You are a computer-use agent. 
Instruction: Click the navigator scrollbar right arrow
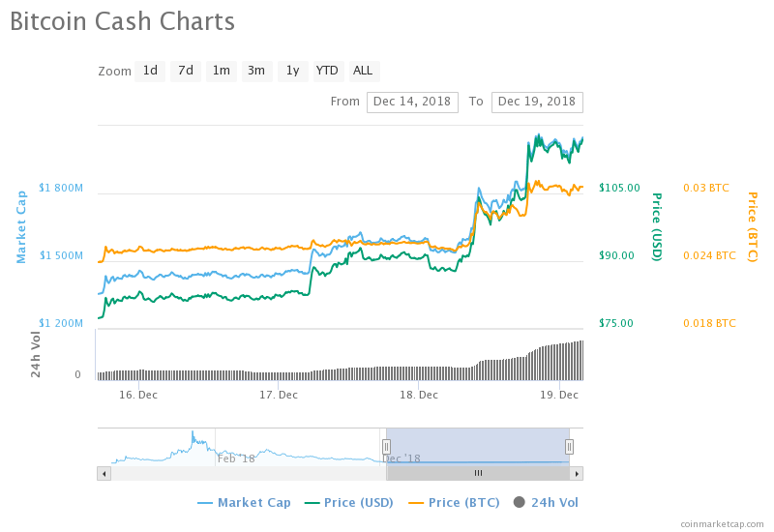577,474
